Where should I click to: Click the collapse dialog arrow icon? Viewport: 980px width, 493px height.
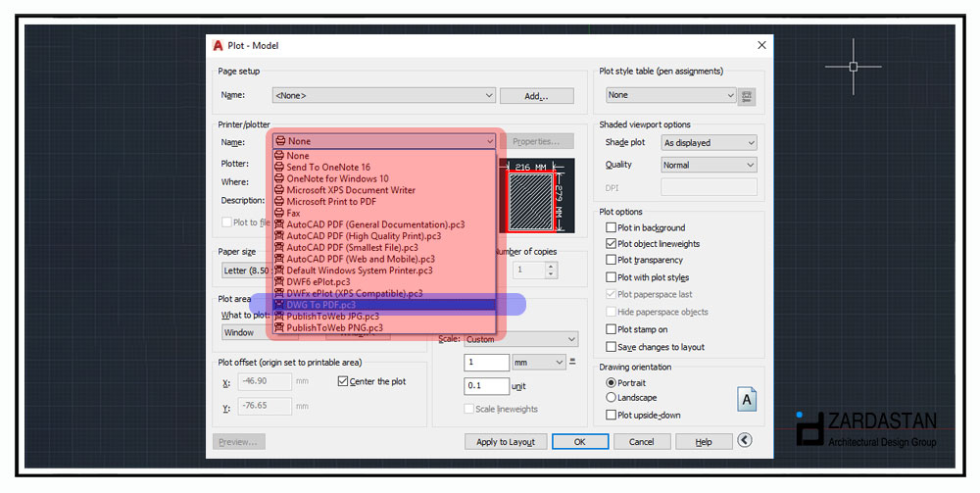pos(747,442)
